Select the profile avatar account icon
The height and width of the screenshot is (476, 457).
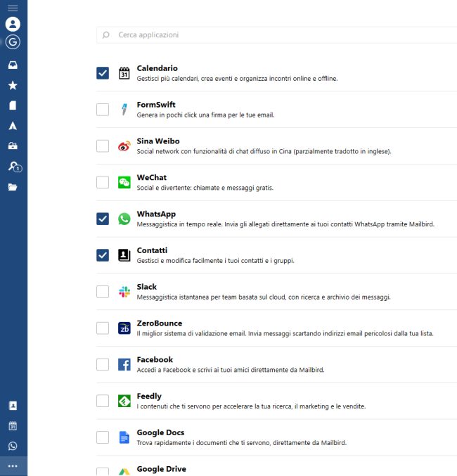pyautogui.click(x=13, y=24)
